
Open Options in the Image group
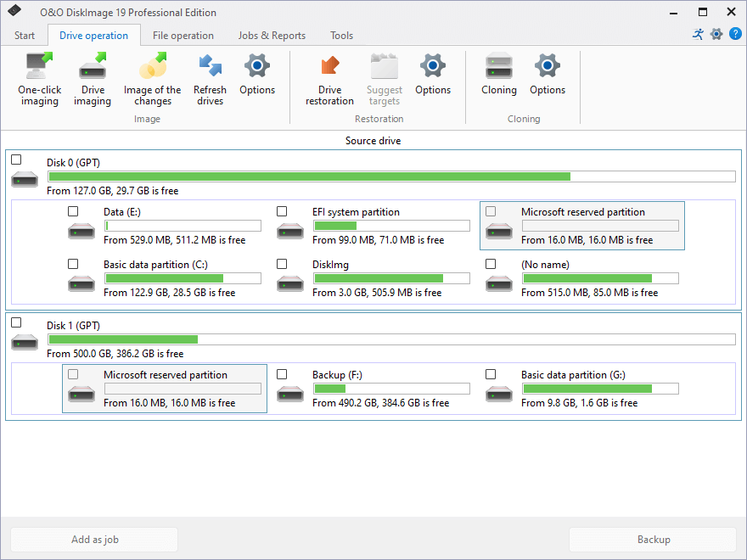point(257,66)
